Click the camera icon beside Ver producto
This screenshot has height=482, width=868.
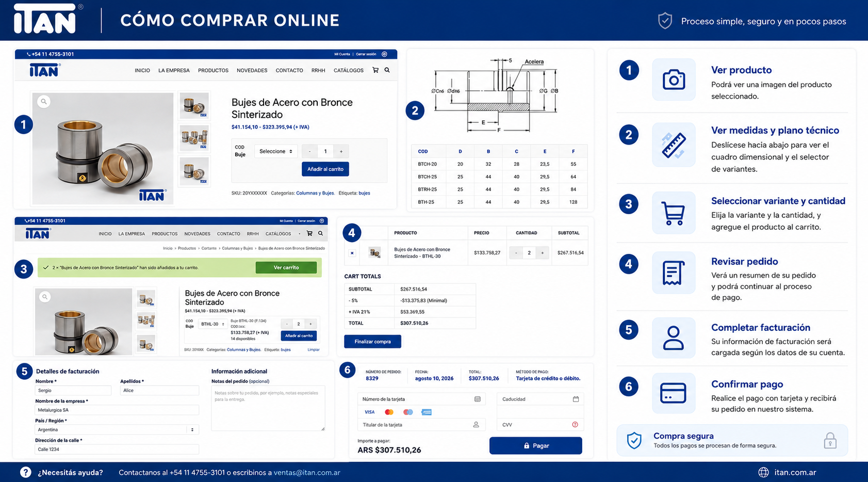click(x=674, y=79)
